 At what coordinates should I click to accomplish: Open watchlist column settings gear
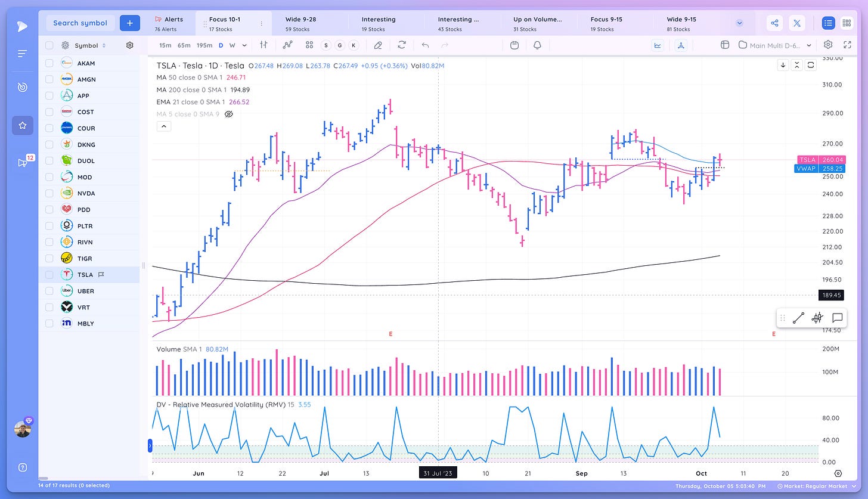[x=130, y=45]
